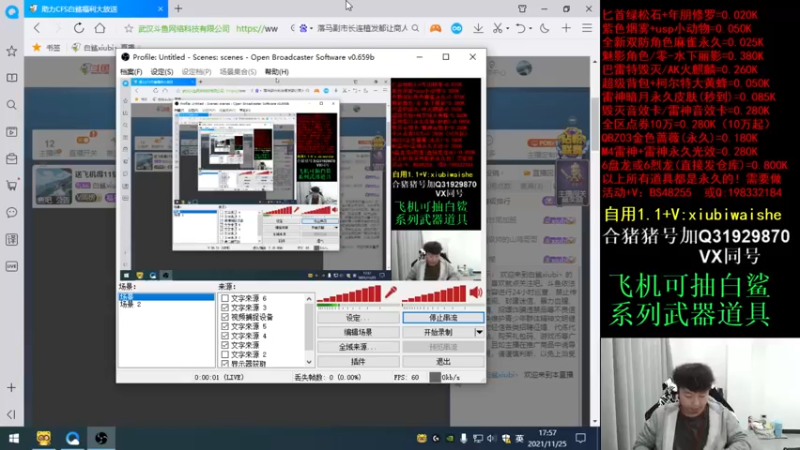Click the 全域来源... button
The image size is (800, 450).
tap(358, 347)
